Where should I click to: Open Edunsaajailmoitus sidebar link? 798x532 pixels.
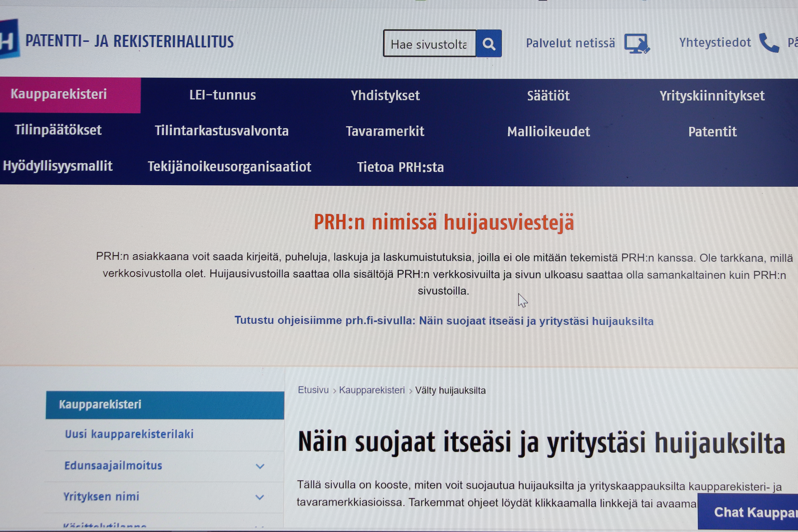click(113, 466)
